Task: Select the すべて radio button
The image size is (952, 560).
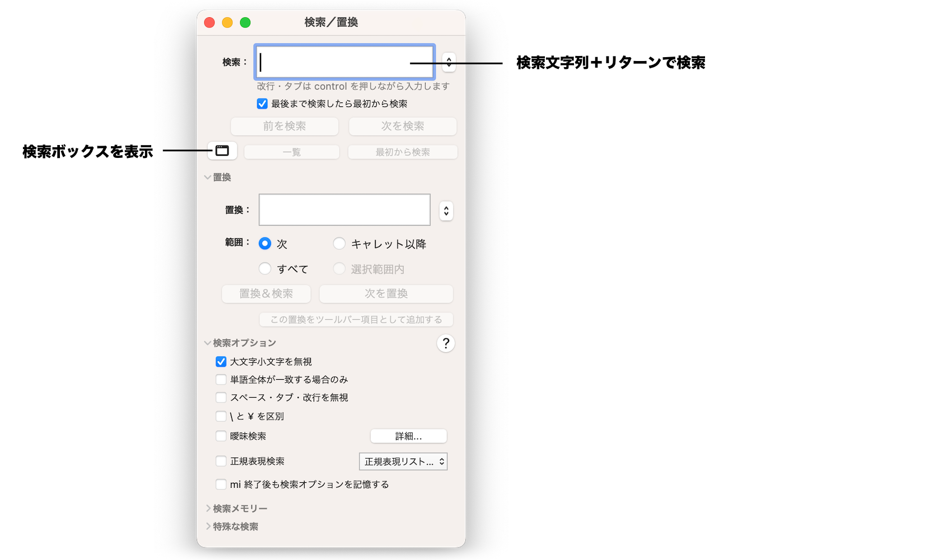Action: (x=265, y=269)
